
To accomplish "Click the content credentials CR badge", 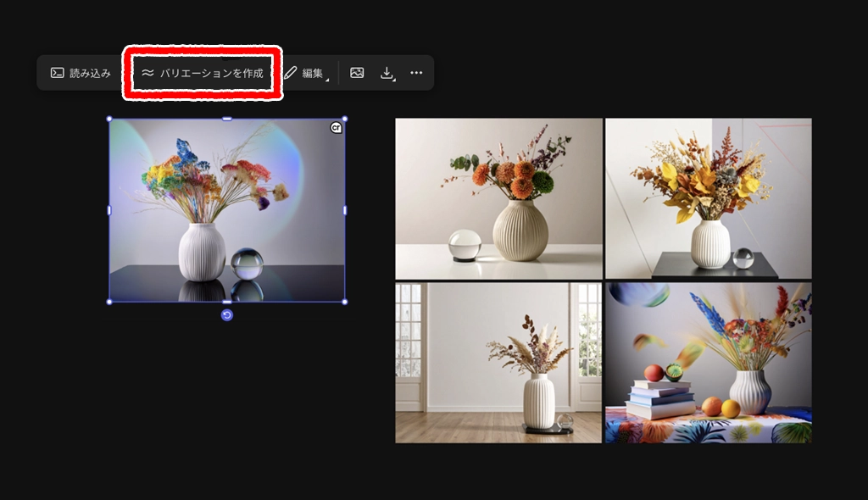I will pyautogui.click(x=336, y=128).
